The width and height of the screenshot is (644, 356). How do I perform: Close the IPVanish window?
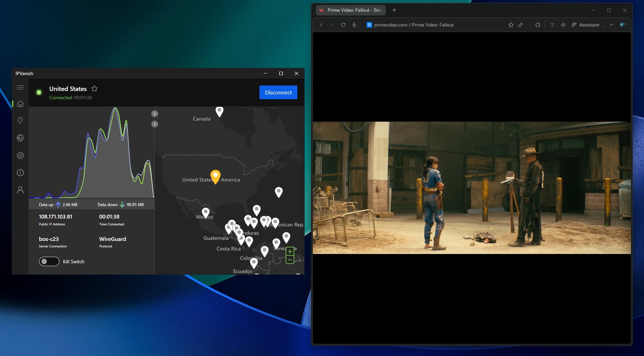coord(296,73)
